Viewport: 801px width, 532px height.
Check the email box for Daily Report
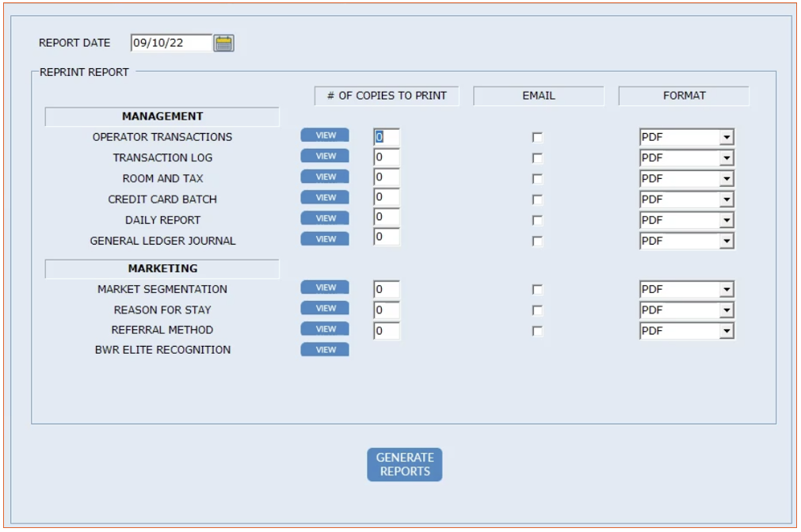coord(537,221)
